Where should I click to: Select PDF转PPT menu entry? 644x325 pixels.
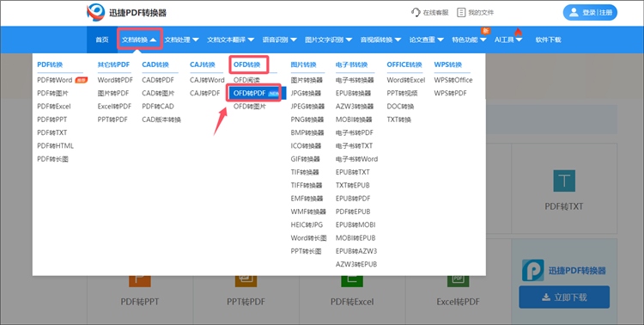pyautogui.click(x=52, y=120)
